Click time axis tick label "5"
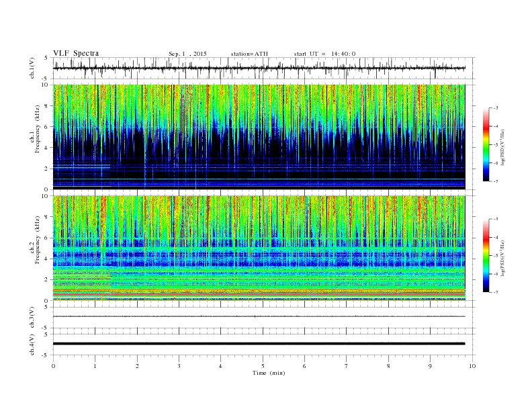The height and width of the screenshot is (411, 532). tap(263, 366)
